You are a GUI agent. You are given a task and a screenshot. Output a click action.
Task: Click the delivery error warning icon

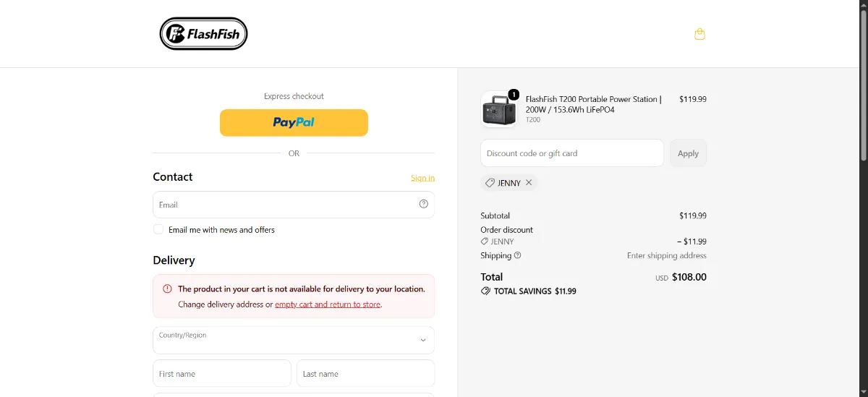(167, 289)
